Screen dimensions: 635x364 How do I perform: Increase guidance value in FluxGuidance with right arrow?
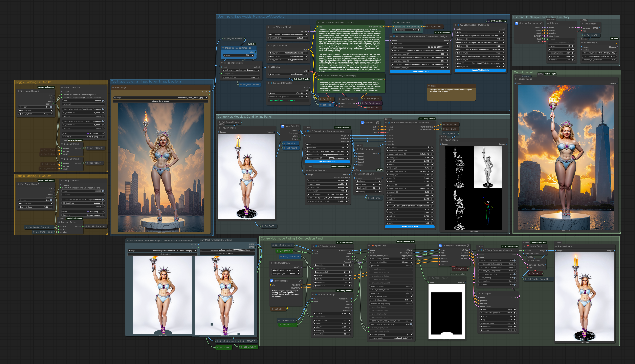(x=419, y=30)
